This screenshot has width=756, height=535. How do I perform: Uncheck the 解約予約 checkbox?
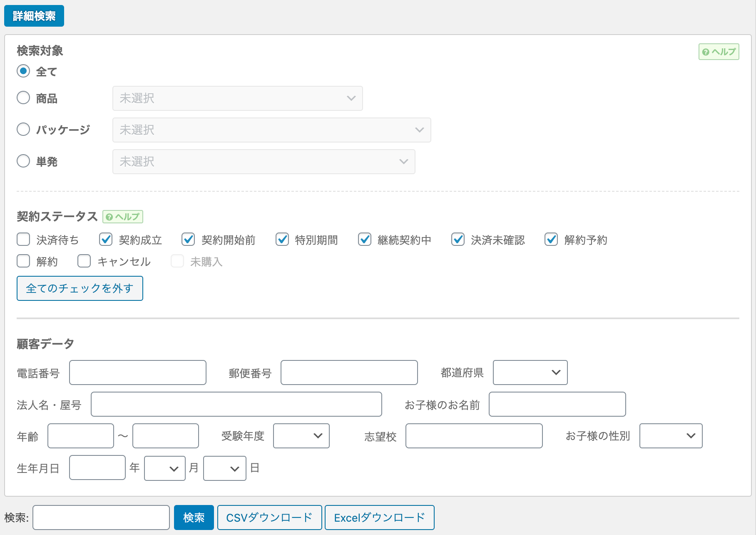click(551, 240)
